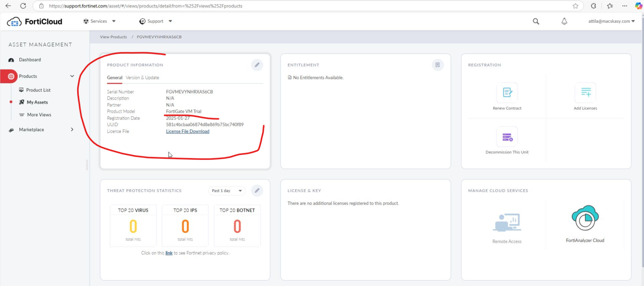Open the Product Information edit pencil
Screen dimensions: 644x286
(257, 65)
